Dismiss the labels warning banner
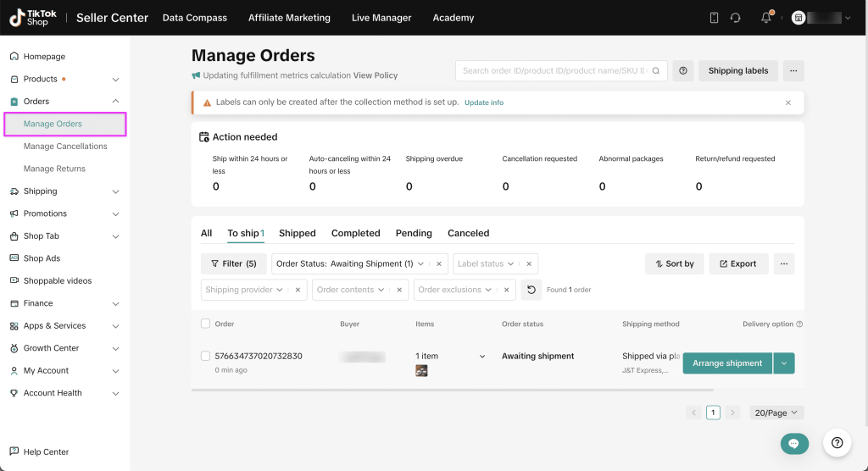 tap(788, 103)
